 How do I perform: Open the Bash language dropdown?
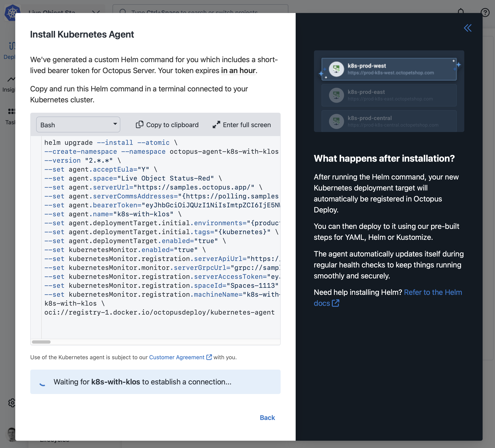coord(78,124)
